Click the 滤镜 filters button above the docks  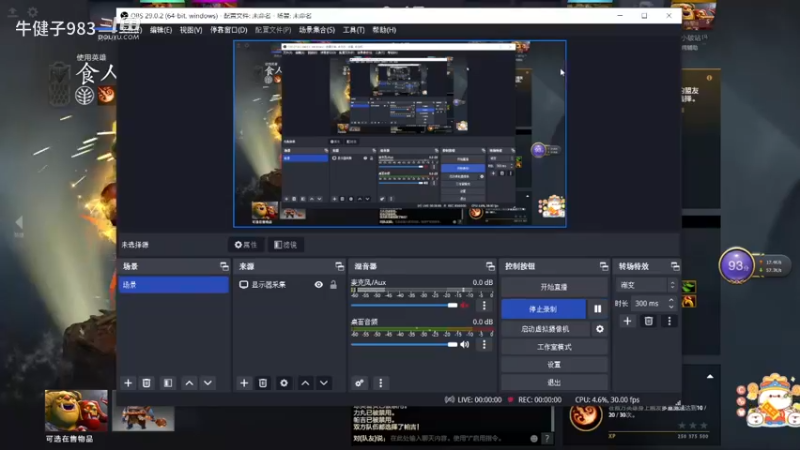point(286,245)
